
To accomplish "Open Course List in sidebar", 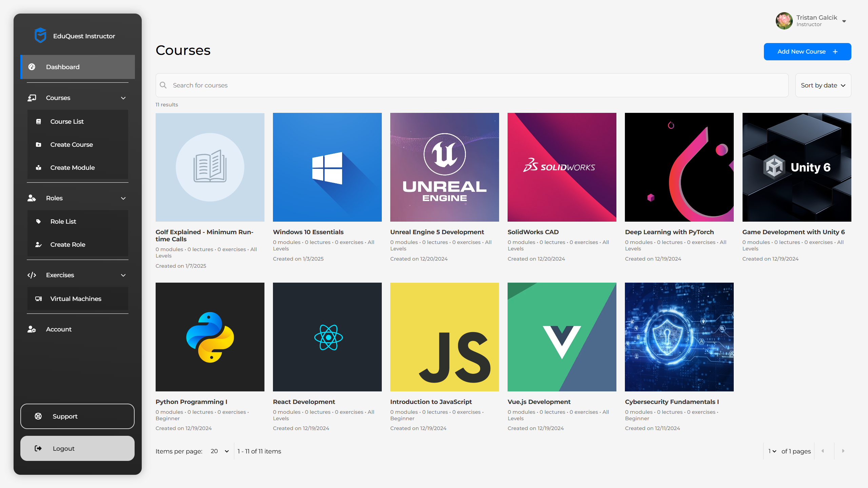I will click(78, 121).
